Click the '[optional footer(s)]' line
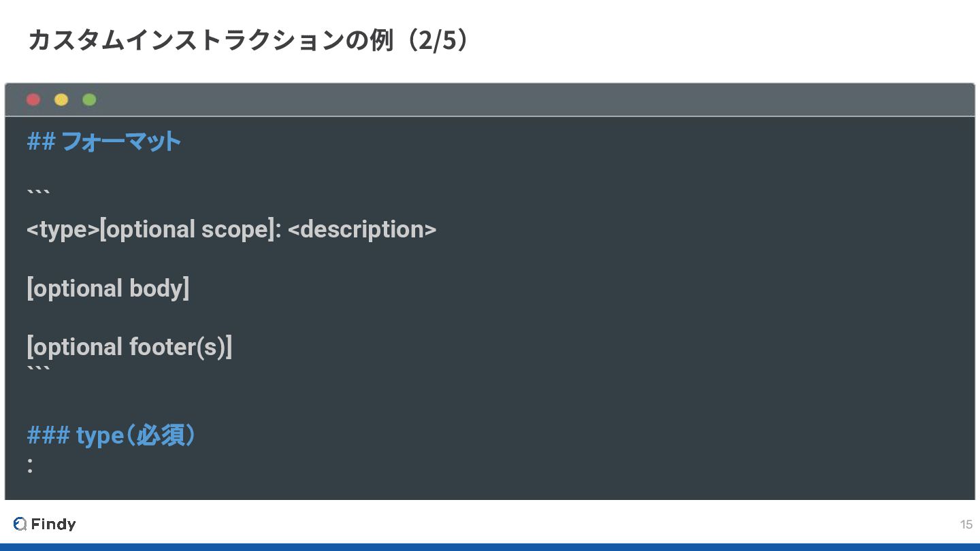The width and height of the screenshot is (980, 551). (x=129, y=347)
